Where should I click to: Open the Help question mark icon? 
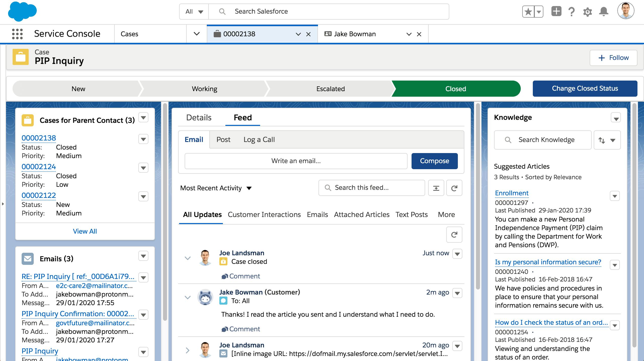(x=572, y=12)
